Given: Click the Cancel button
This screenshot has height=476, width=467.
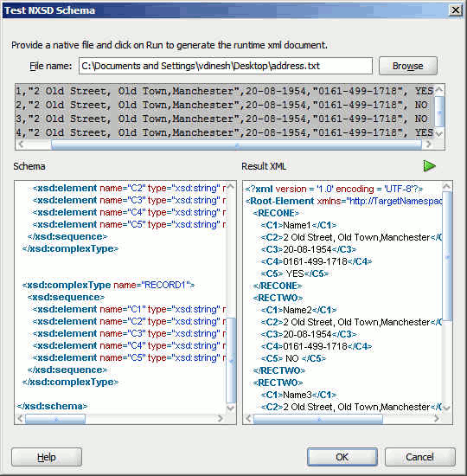Looking at the screenshot, I should point(420,457).
